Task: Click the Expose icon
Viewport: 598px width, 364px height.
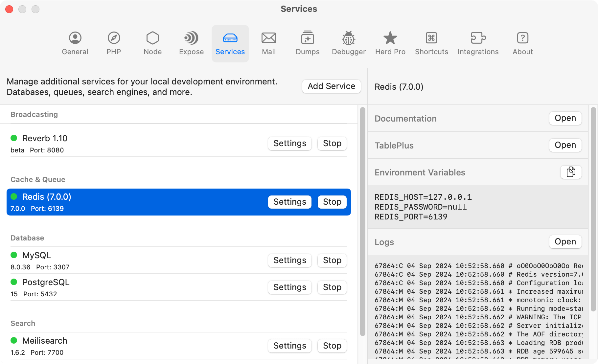Action: (191, 43)
